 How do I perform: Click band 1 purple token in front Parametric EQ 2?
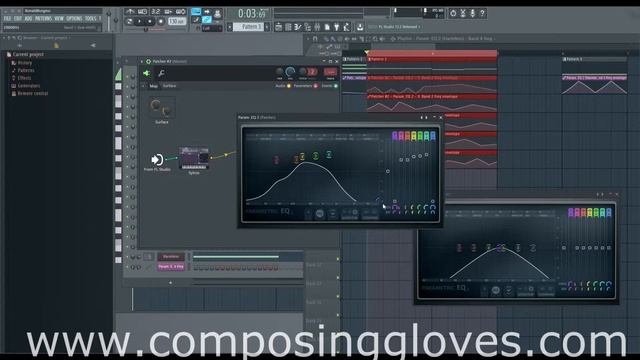coord(395,136)
